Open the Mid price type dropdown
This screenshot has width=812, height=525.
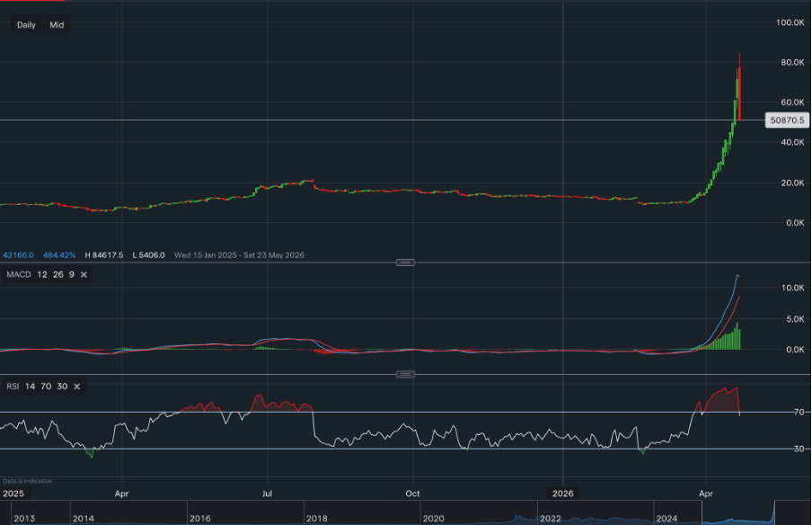point(57,25)
